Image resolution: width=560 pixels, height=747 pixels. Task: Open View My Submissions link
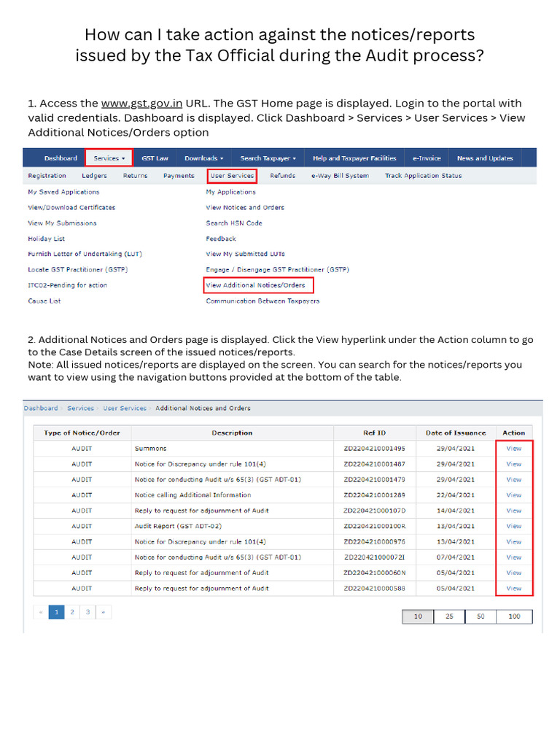[x=62, y=223]
